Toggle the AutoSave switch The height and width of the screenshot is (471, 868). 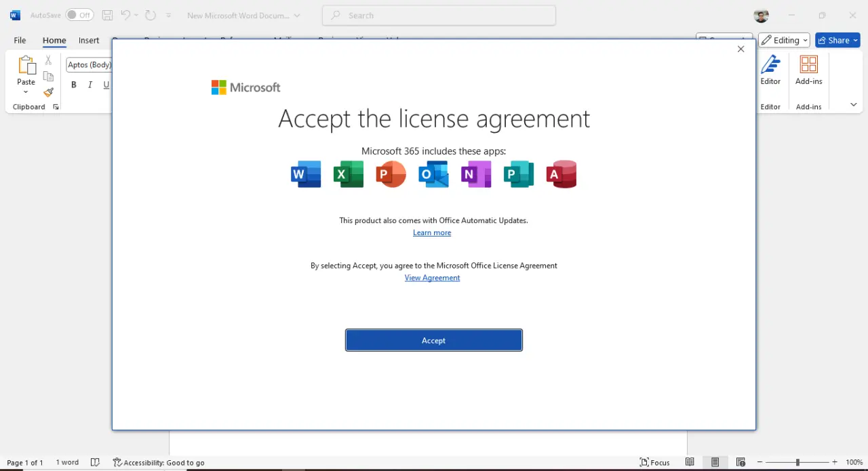tap(79, 15)
